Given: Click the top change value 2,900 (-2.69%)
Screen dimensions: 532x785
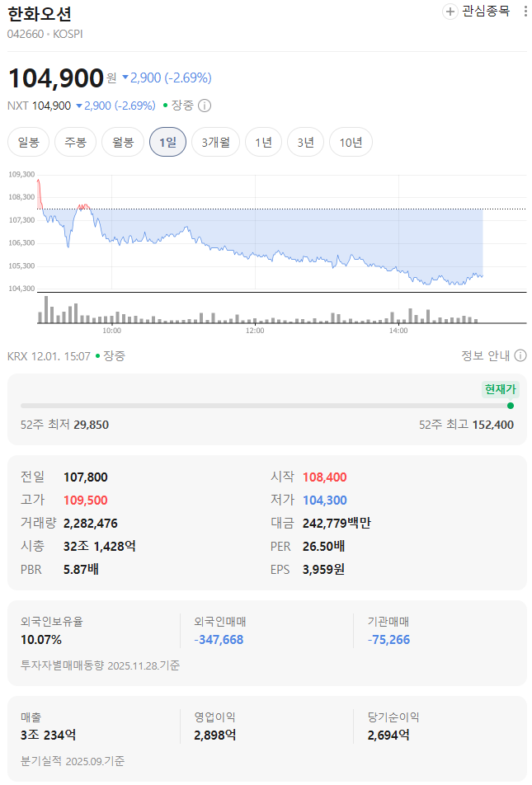Looking at the screenshot, I should [167, 78].
